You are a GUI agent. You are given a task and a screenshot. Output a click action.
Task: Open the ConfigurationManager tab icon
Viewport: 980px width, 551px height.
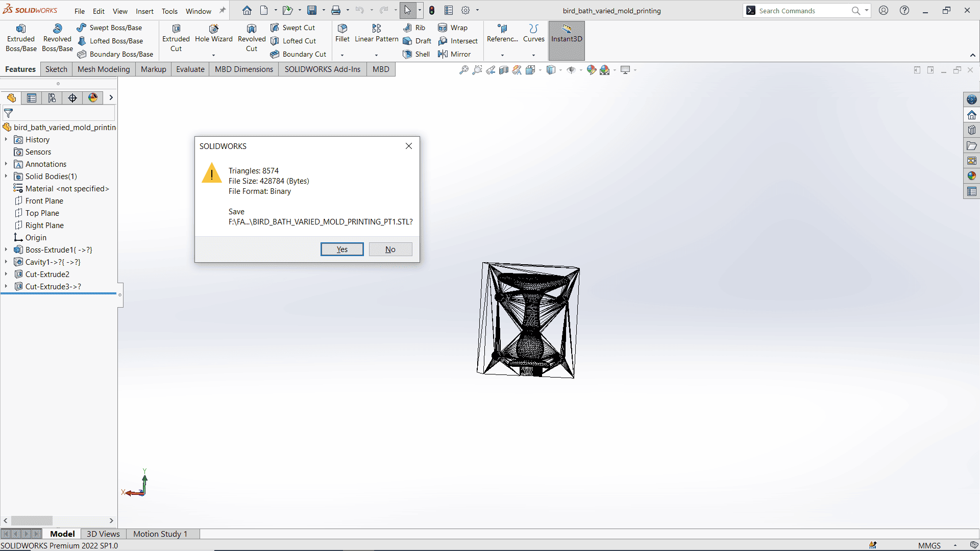pos(52,98)
